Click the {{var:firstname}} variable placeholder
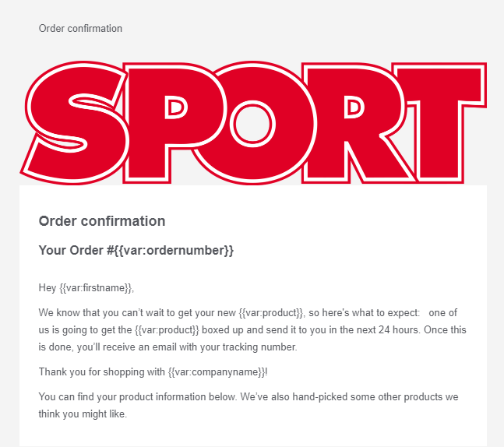The height and width of the screenshot is (447, 504). (96, 287)
